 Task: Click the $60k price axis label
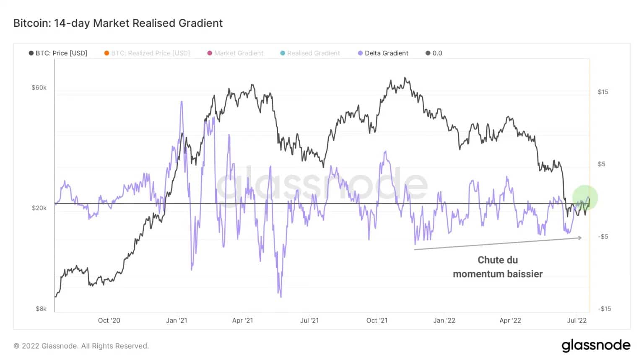[x=39, y=88]
